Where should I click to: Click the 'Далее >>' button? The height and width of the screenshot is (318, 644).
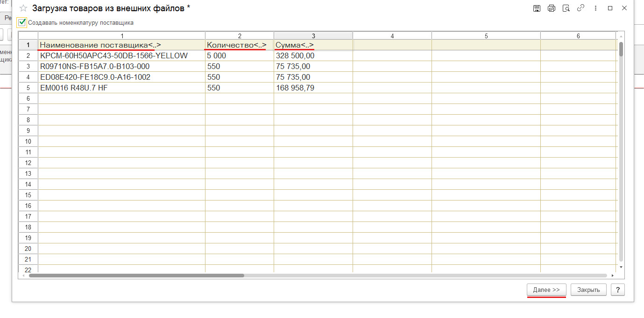pyautogui.click(x=546, y=290)
